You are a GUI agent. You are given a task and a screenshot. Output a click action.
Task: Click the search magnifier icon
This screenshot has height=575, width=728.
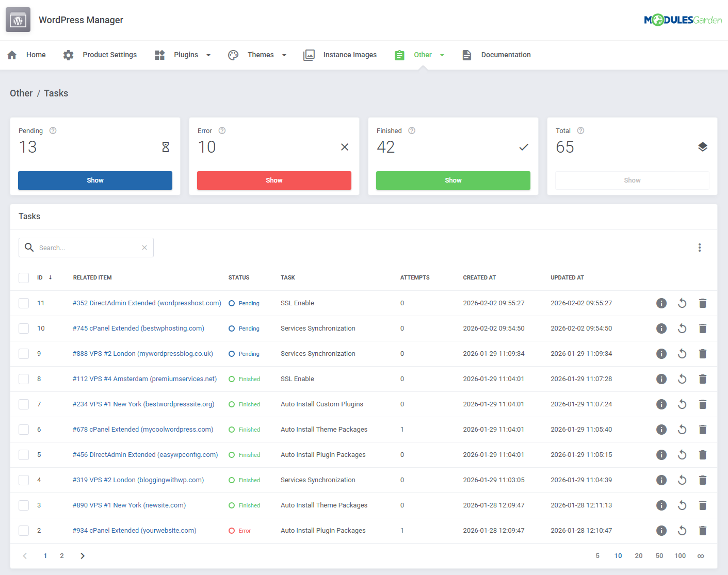pos(29,247)
